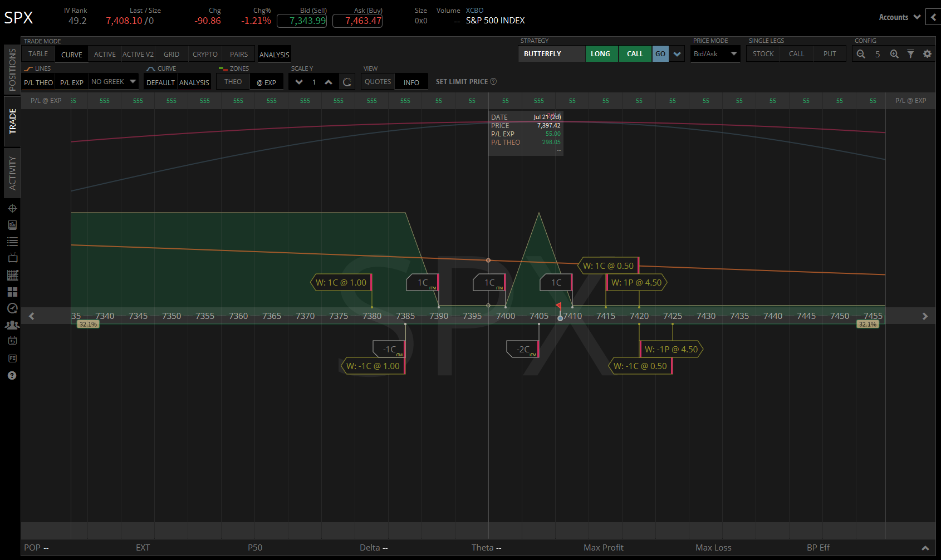Open the filter funnel in Config
Image resolution: width=941 pixels, height=560 pixels.
point(910,54)
